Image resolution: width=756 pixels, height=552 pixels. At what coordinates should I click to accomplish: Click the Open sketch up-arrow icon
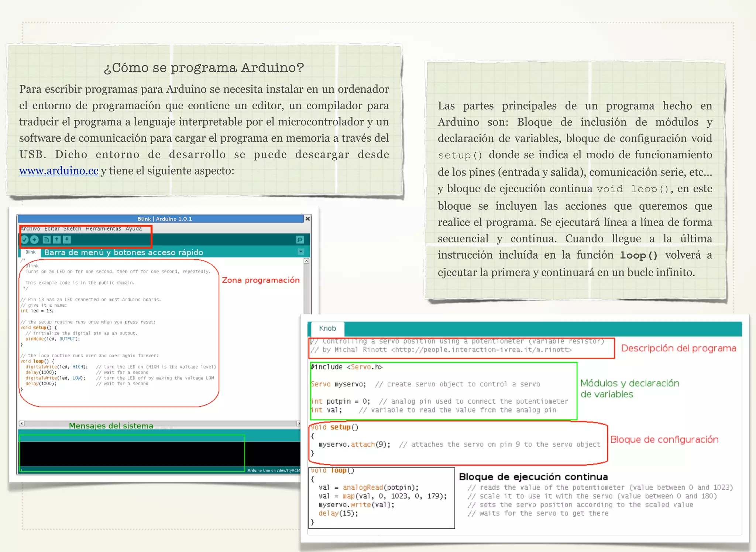pyautogui.click(x=56, y=239)
